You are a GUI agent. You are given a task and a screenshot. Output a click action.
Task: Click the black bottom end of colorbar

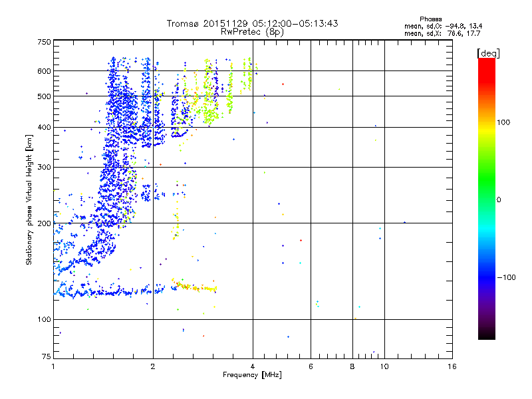[x=487, y=334]
